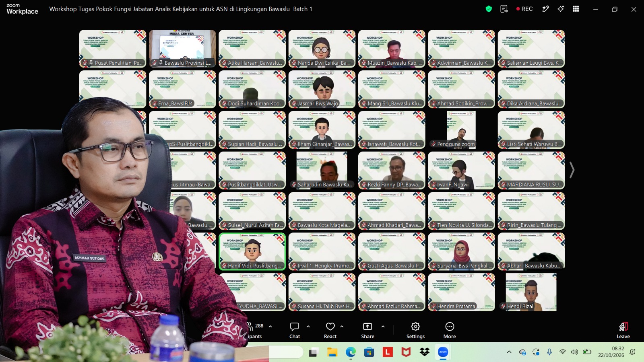
Task: Open the green encryption shield info
Action: click(x=489, y=9)
